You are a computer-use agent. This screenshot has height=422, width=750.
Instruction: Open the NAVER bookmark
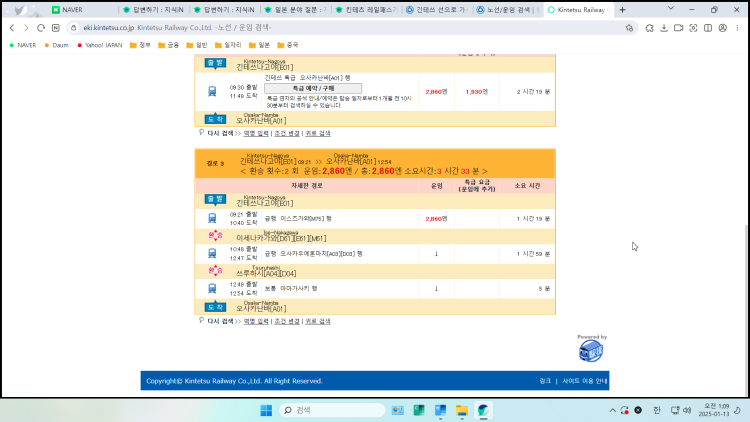tap(23, 45)
